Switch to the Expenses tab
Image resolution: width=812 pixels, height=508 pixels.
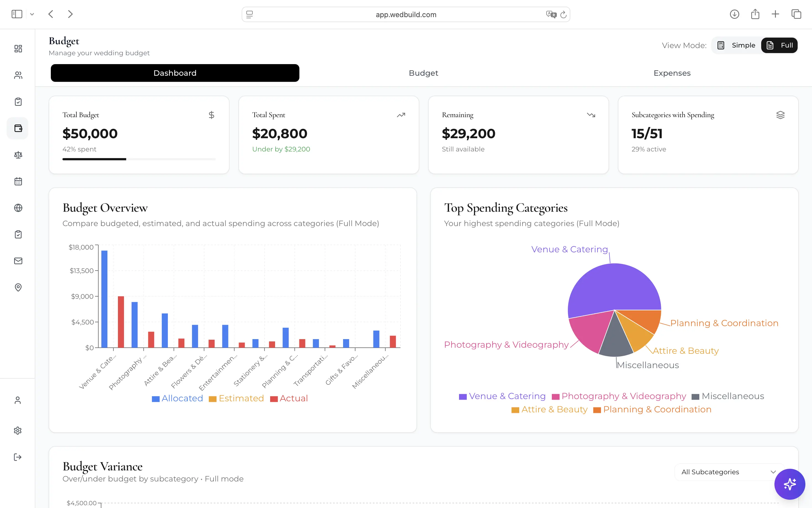pyautogui.click(x=672, y=73)
